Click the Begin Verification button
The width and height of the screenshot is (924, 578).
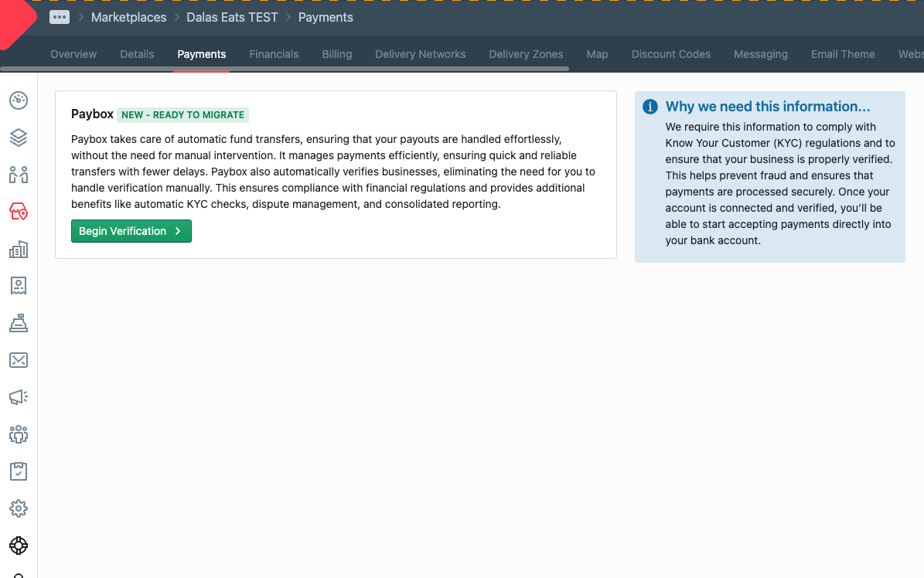[131, 231]
